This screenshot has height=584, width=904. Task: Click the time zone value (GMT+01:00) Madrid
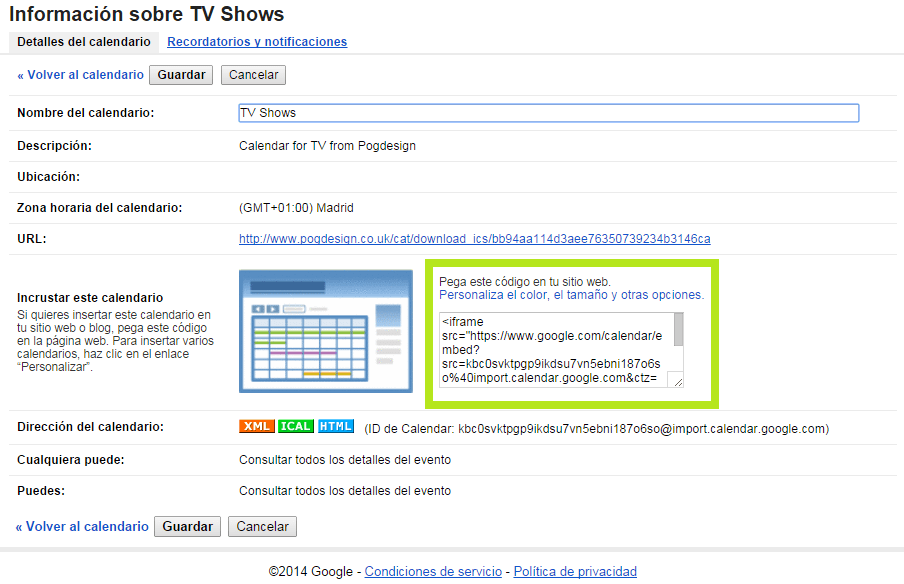pyautogui.click(x=296, y=208)
